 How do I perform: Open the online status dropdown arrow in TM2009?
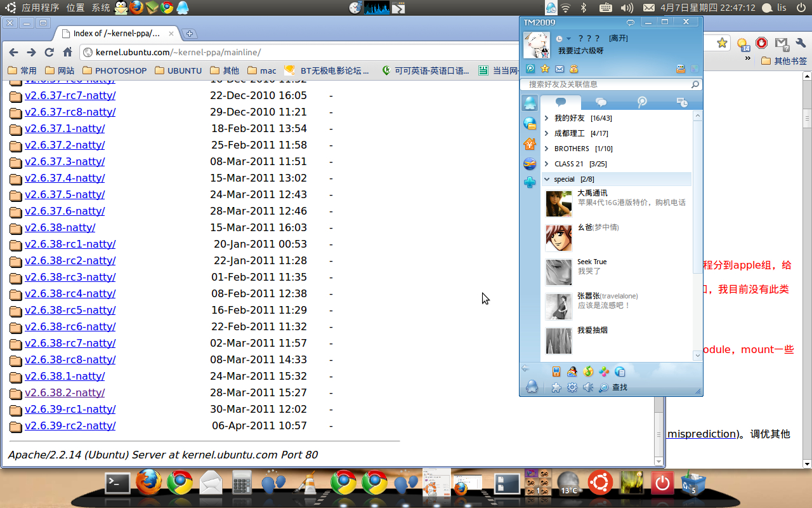568,39
